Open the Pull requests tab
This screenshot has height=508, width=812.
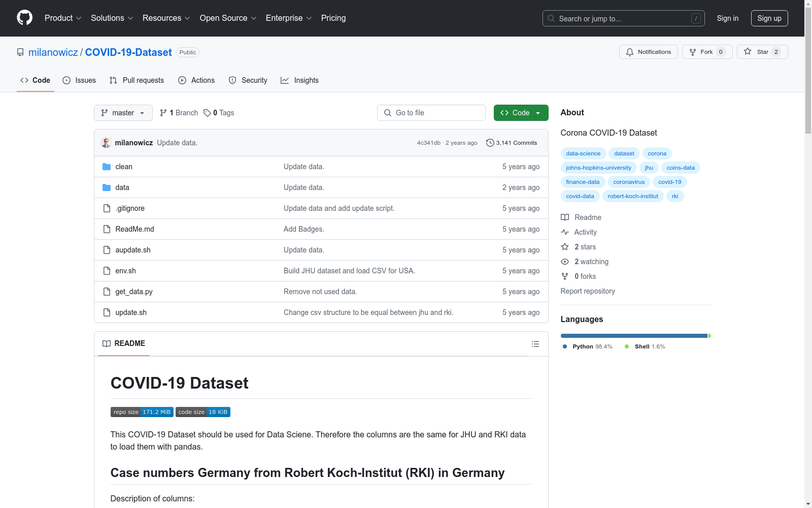[x=137, y=80]
